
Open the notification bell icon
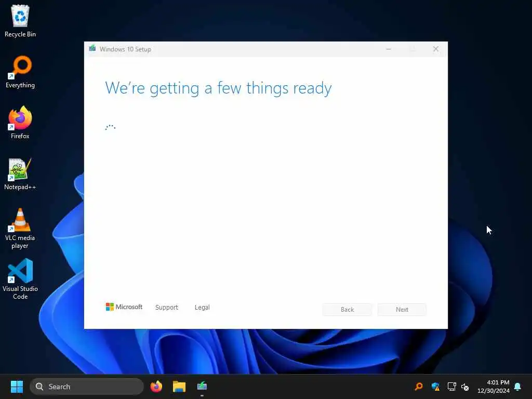(x=518, y=387)
